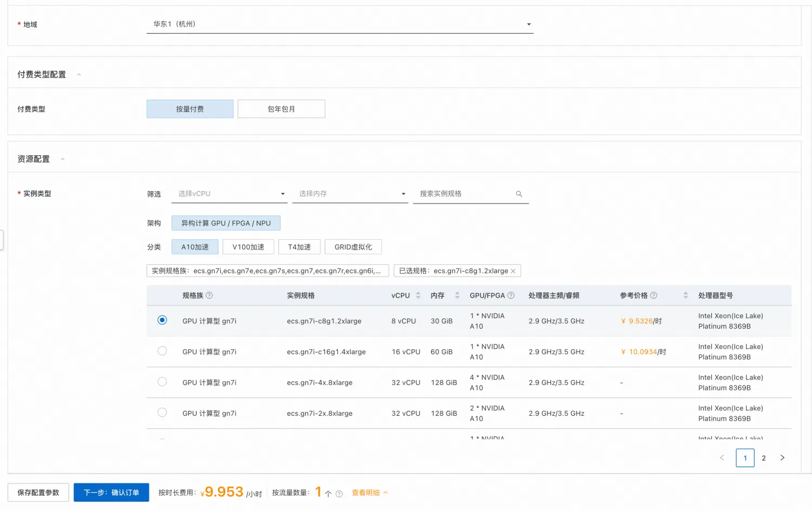Click the help icon beside 参考价格 header
This screenshot has width=812, height=511.
[x=653, y=296]
